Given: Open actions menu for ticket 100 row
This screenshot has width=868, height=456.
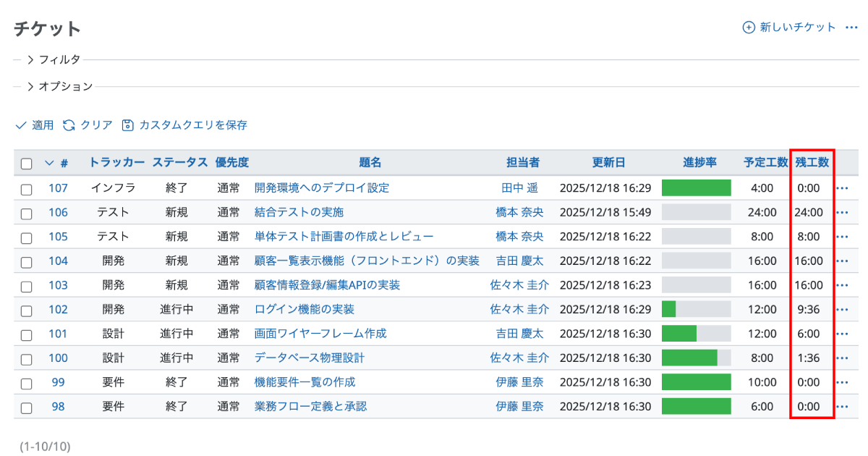Looking at the screenshot, I should click(842, 358).
